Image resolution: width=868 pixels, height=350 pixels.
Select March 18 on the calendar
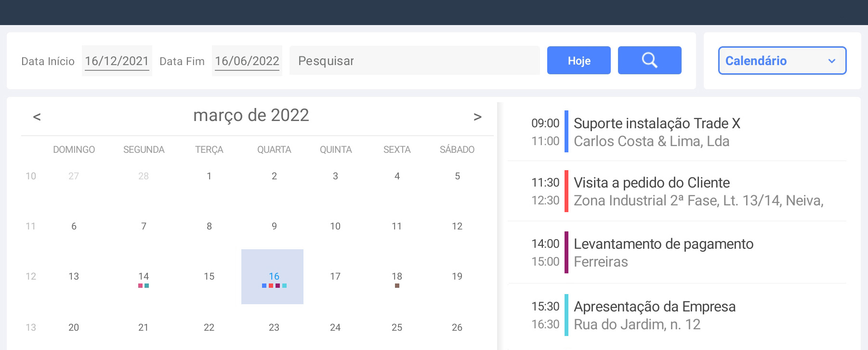(397, 277)
